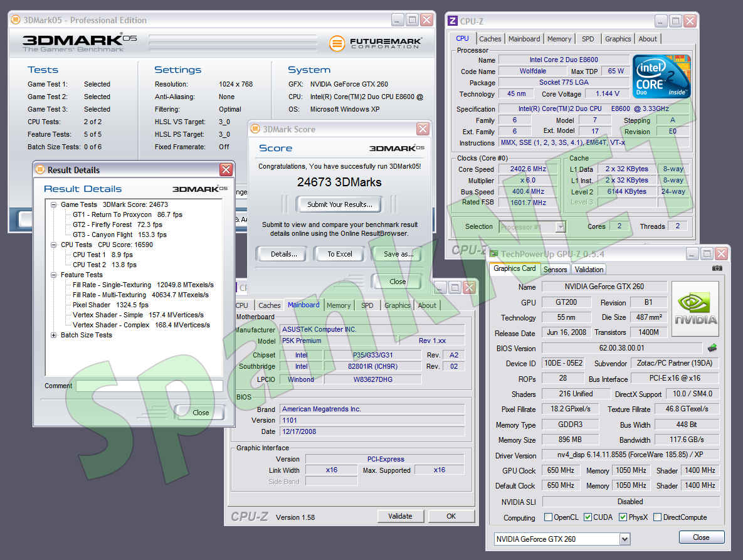
Task: Toggle the CUDA checkbox
Action: click(x=588, y=517)
